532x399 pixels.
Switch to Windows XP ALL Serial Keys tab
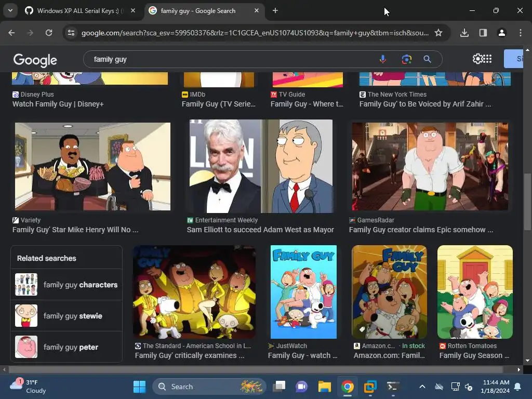81,11
